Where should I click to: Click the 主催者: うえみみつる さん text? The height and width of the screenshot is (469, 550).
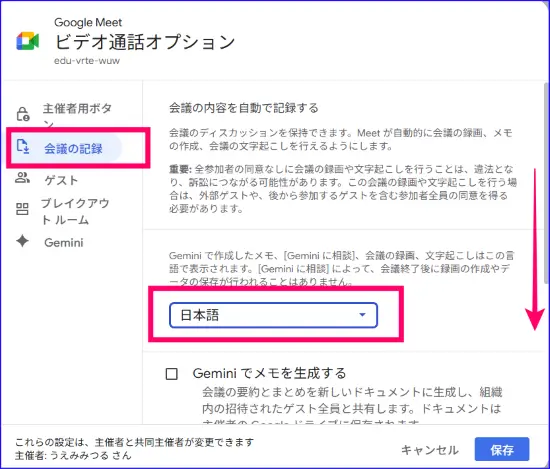73,456
